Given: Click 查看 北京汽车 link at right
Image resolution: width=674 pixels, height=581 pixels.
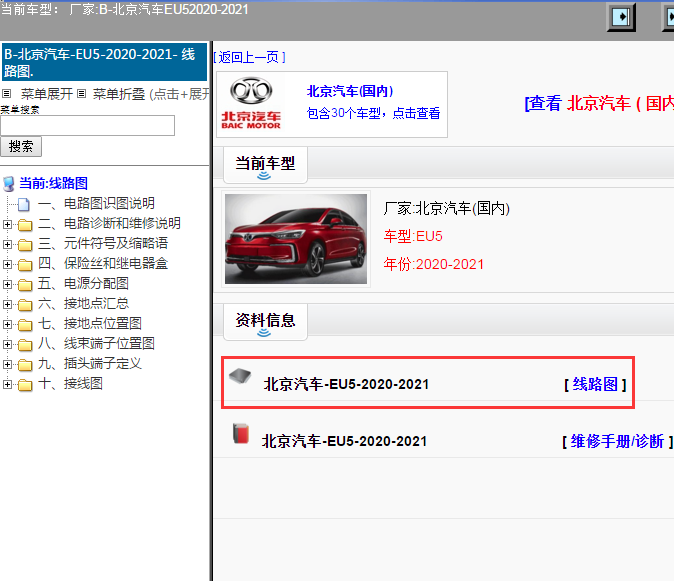Looking at the screenshot, I should [x=599, y=104].
